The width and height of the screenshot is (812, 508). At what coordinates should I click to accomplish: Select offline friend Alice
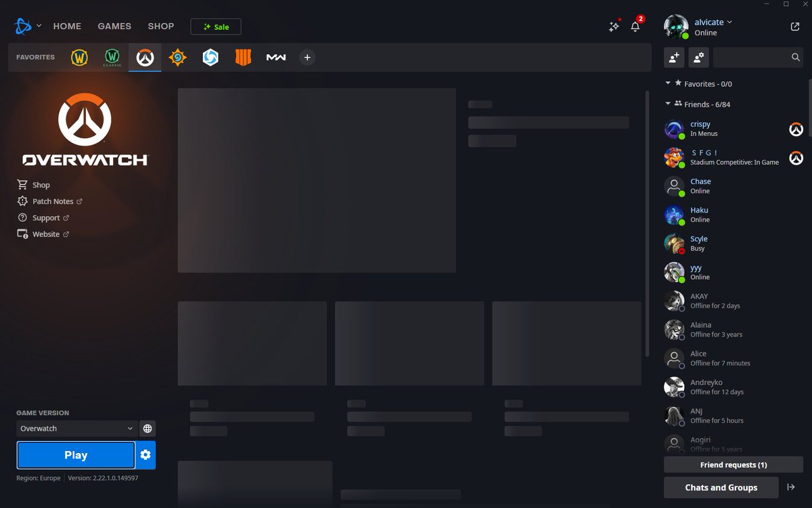coord(734,358)
